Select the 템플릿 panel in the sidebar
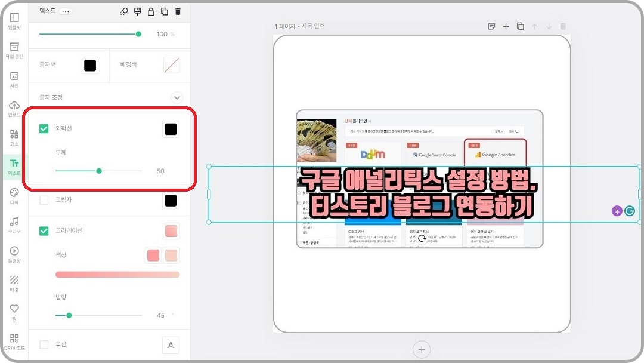644x363 pixels. 14,21
